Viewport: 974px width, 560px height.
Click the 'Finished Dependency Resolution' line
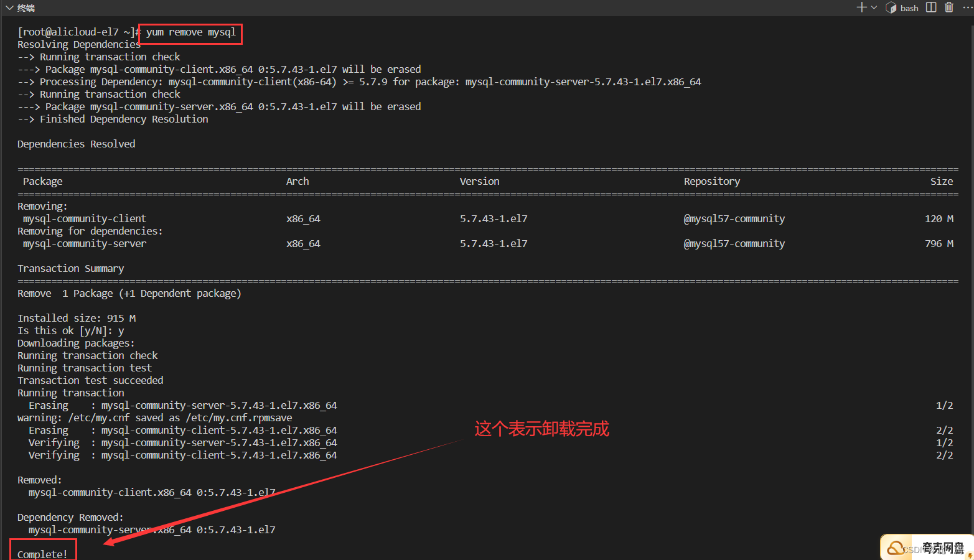click(x=113, y=119)
